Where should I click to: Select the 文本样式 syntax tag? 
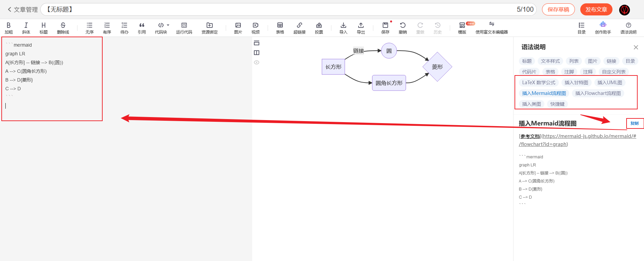[x=550, y=61]
